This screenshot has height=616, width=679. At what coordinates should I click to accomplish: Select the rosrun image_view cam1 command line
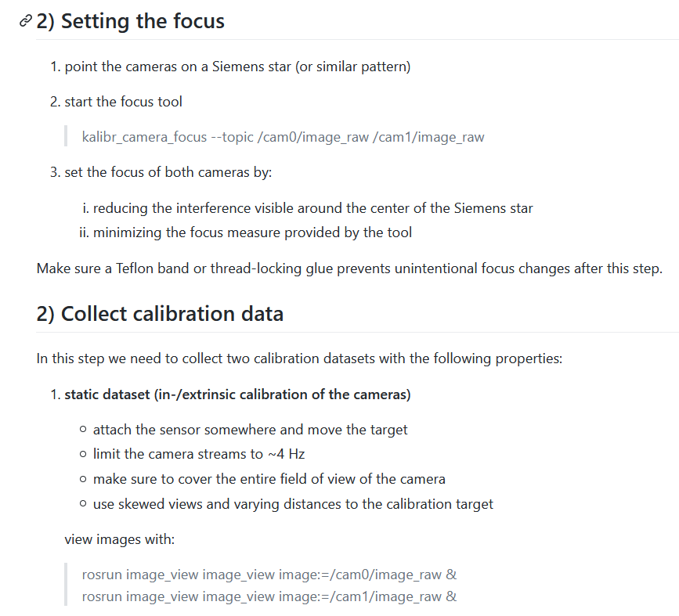[x=269, y=596]
